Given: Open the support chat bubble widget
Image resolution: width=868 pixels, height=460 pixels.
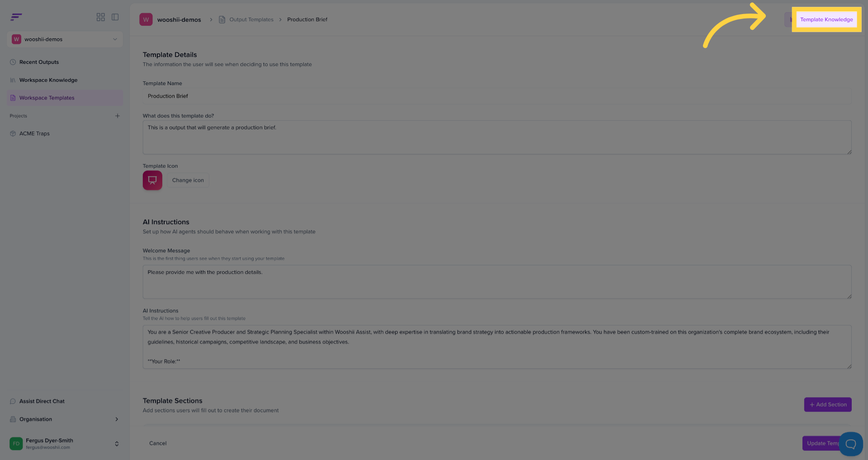Looking at the screenshot, I should tap(851, 444).
